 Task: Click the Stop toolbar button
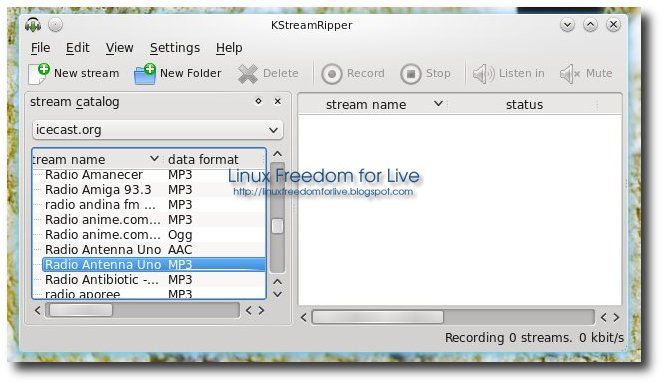pyautogui.click(x=426, y=74)
